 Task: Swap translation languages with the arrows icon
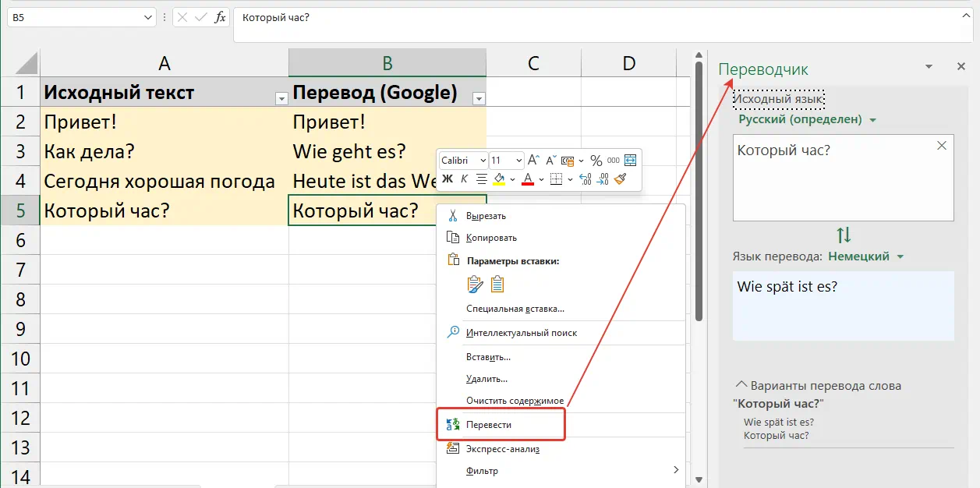tap(842, 236)
